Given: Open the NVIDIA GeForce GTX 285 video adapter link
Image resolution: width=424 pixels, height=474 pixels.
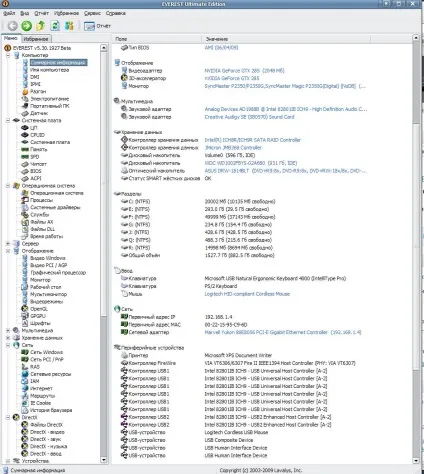Looking at the screenshot, I should [x=244, y=71].
